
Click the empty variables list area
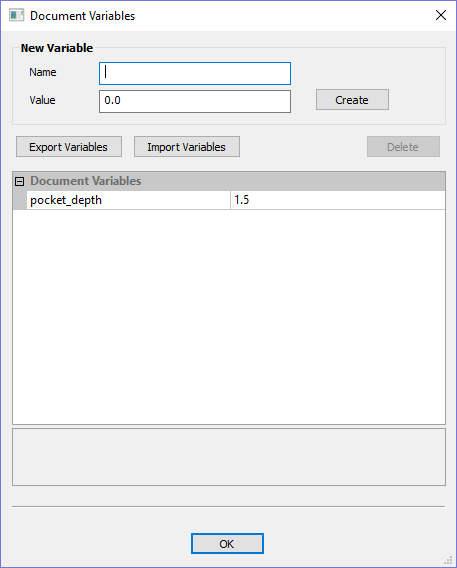pyautogui.click(x=229, y=317)
